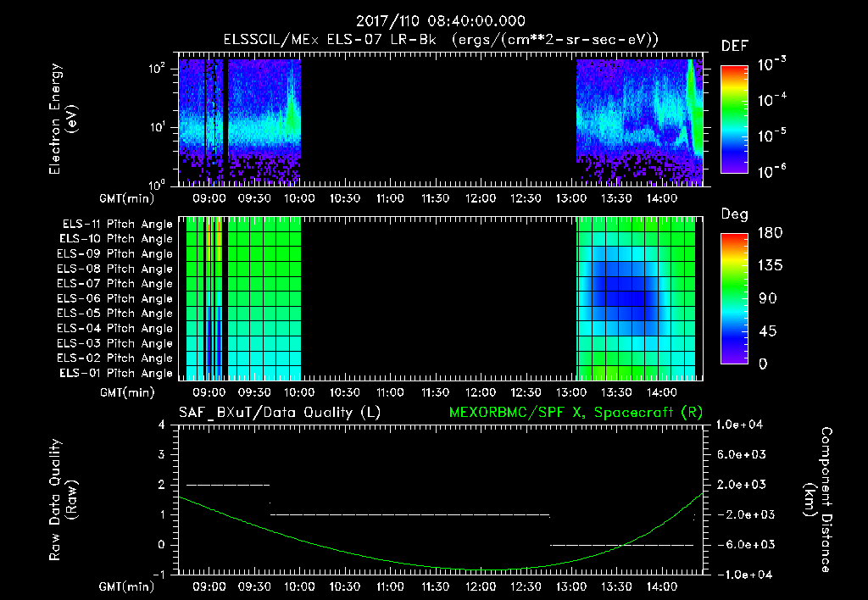The height and width of the screenshot is (600, 868).
Task: Click the ELS-10 Pitch Angle row label
Action: tap(116, 239)
